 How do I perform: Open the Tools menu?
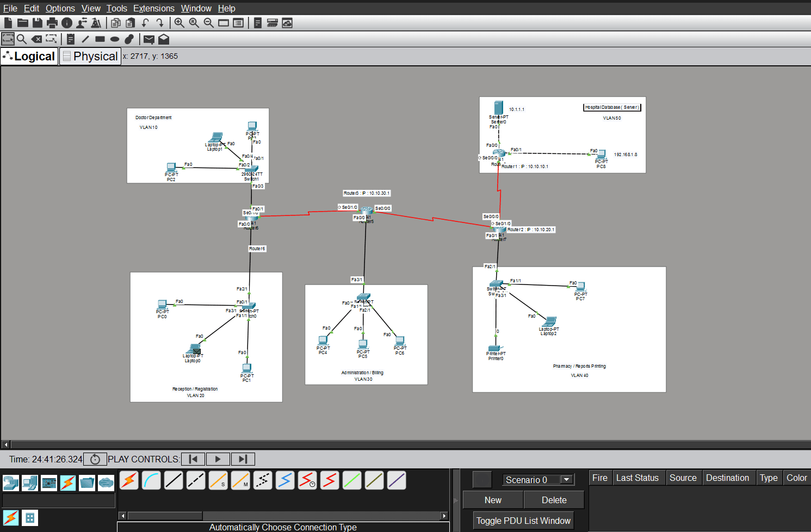click(117, 8)
